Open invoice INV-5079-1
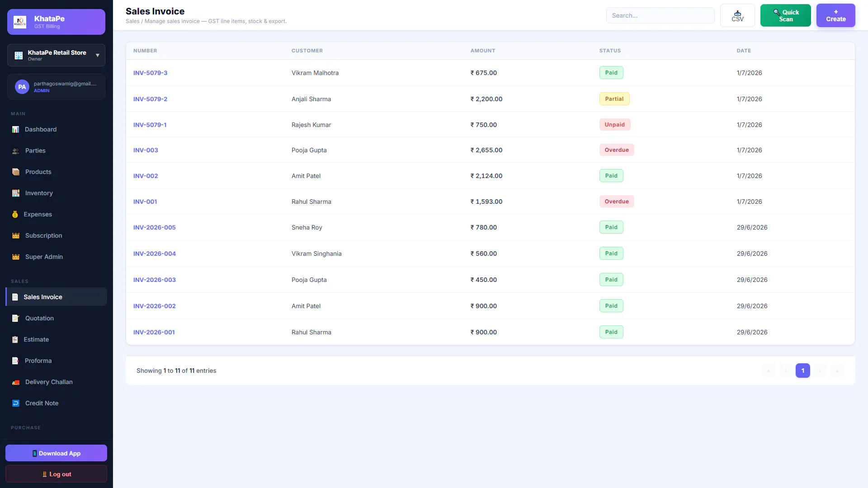Viewport: 868px width, 488px height. [150, 125]
